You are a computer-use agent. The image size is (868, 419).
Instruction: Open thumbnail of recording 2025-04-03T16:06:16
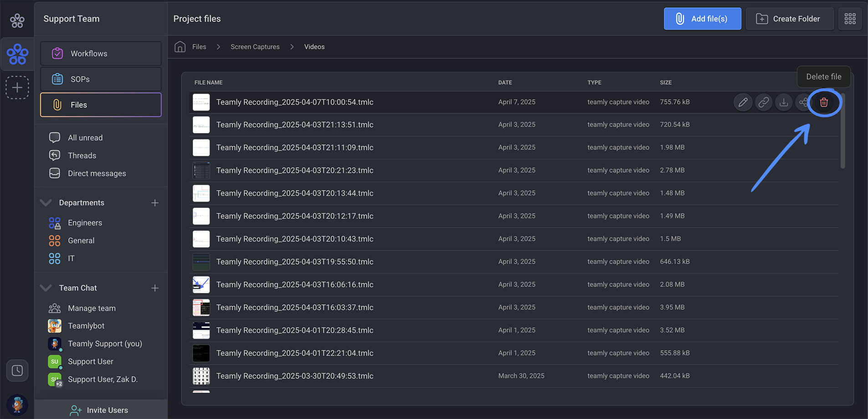click(201, 285)
